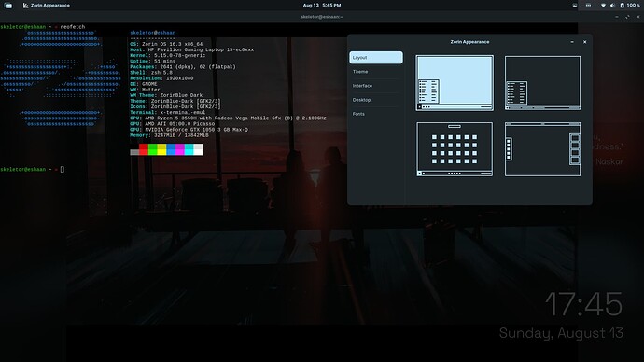Click the 'Host: HP Pavilion Gaming Laptop' line

(x=192, y=49)
